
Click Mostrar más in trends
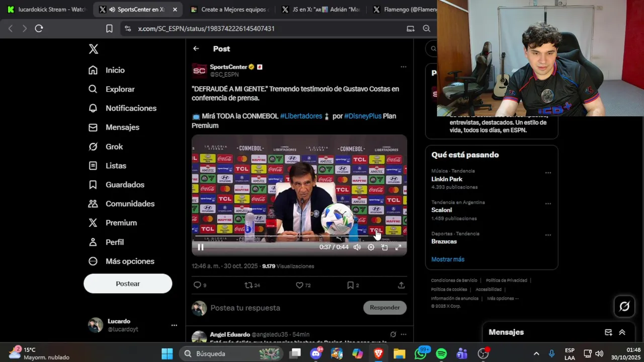(x=448, y=259)
